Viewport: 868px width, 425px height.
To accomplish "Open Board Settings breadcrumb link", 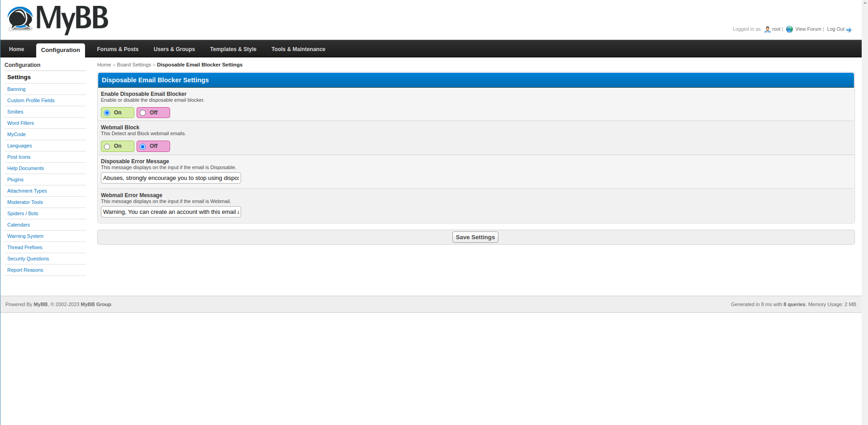I will [134, 65].
